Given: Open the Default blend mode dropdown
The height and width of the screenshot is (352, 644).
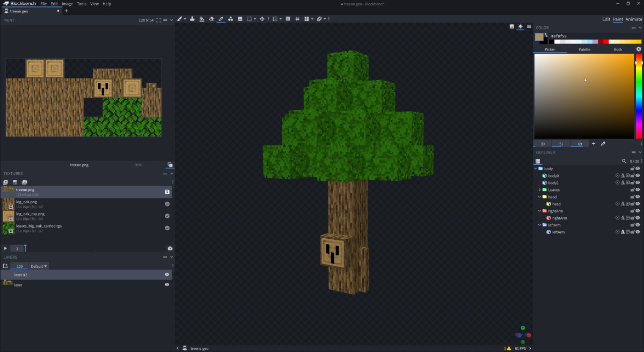Looking at the screenshot, I should [x=39, y=266].
